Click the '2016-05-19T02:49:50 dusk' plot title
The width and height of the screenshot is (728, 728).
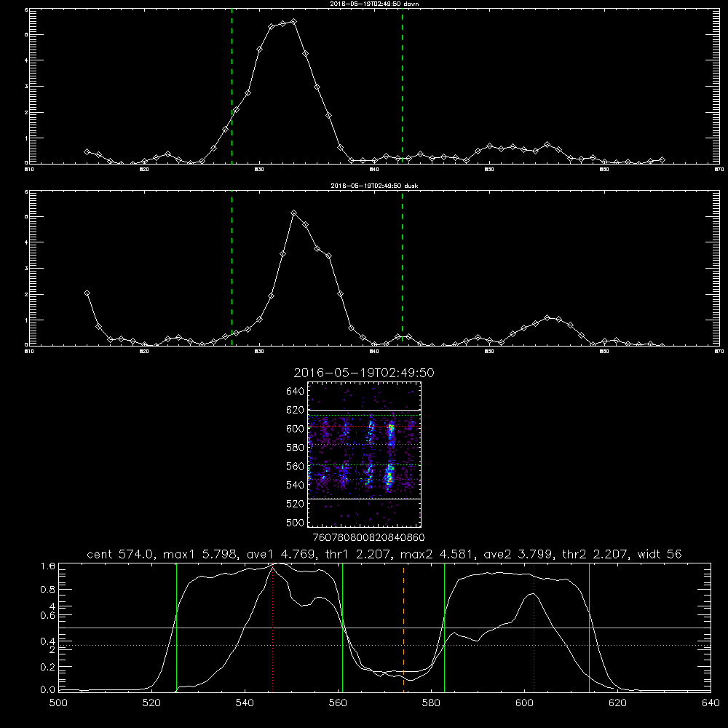tap(374, 186)
